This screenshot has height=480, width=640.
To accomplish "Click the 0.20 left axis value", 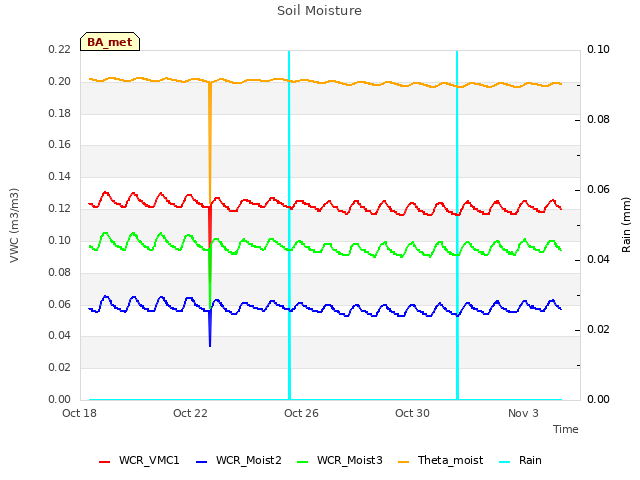I will point(60,82).
